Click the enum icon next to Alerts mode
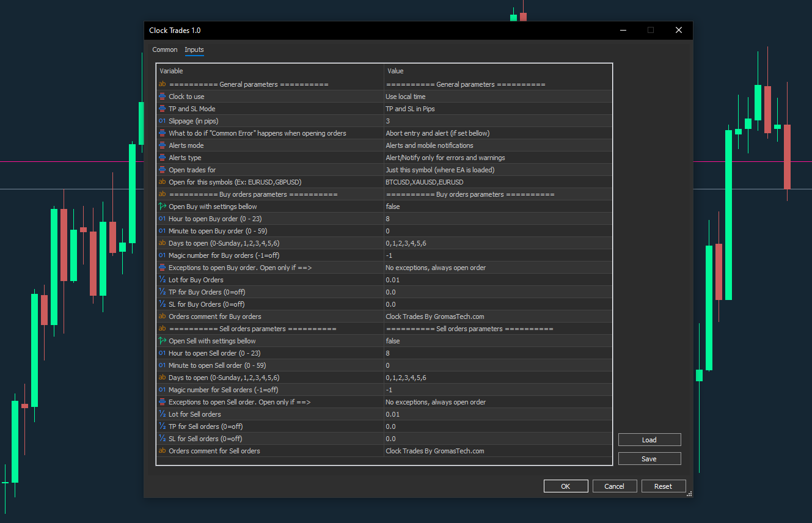The height and width of the screenshot is (523, 812). [x=162, y=145]
